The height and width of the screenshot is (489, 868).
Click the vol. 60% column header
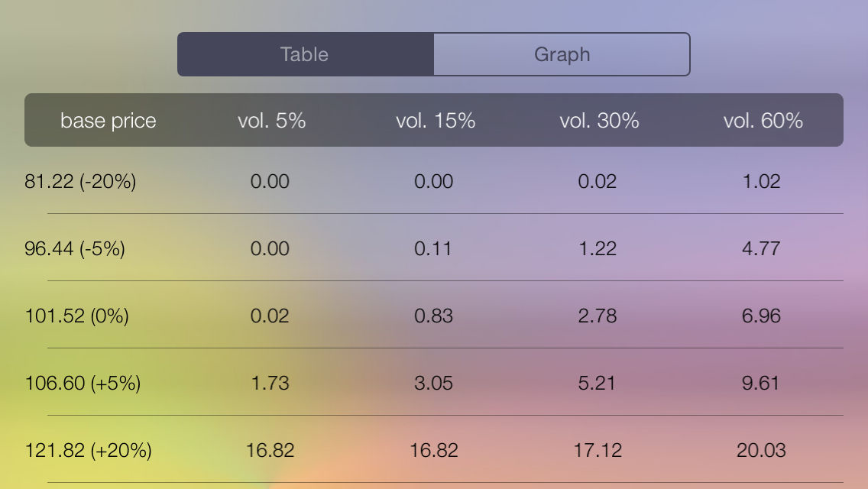(x=762, y=120)
